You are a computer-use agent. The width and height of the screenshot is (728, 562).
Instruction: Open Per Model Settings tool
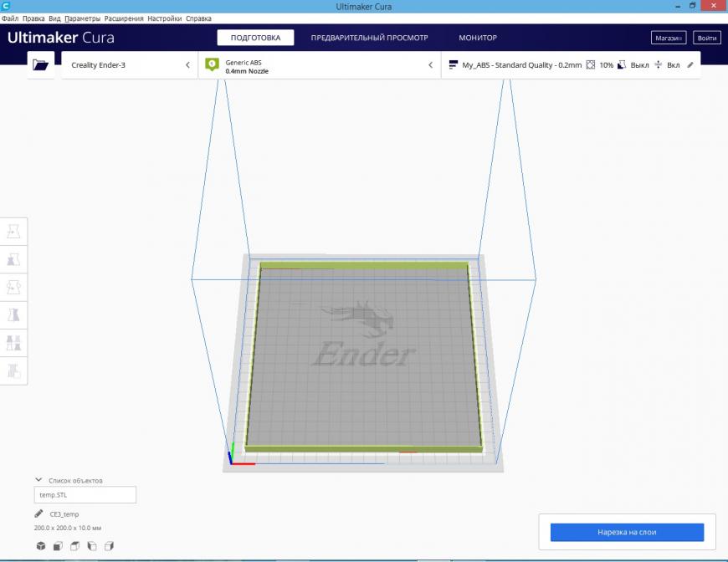(13, 343)
